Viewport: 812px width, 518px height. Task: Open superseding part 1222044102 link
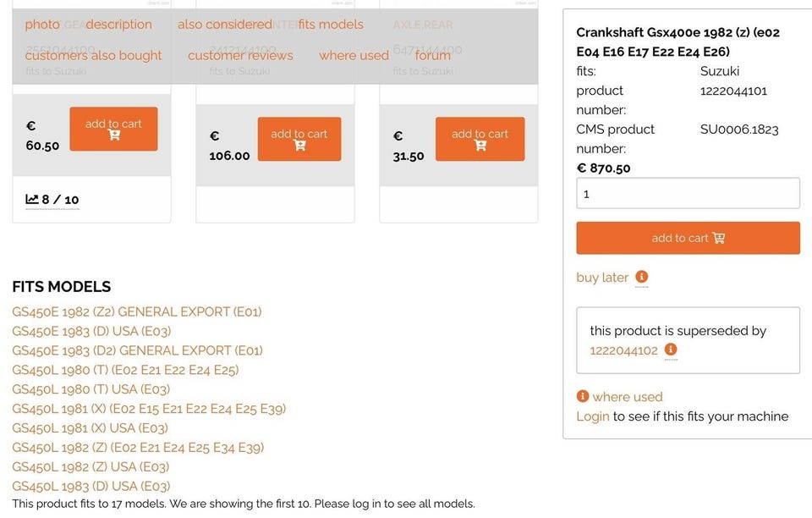(x=623, y=350)
